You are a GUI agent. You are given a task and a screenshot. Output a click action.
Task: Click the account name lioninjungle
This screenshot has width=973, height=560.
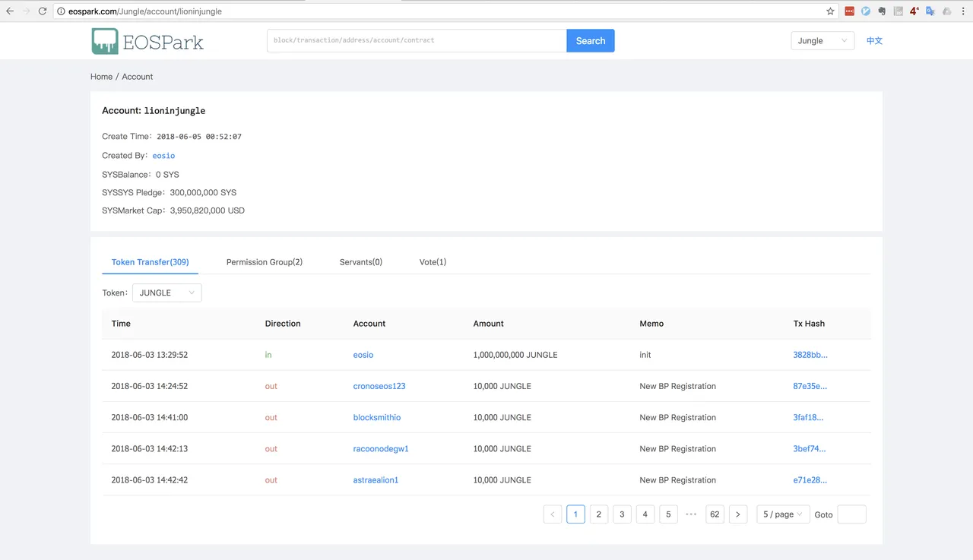[175, 111]
